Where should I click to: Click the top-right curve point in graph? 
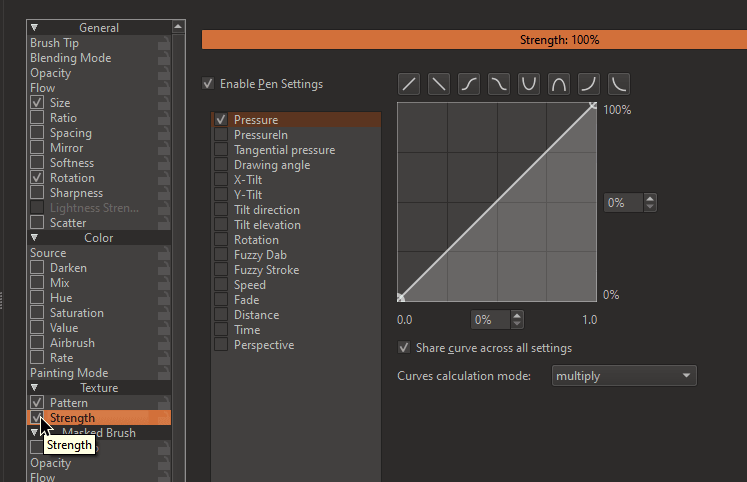click(x=593, y=105)
